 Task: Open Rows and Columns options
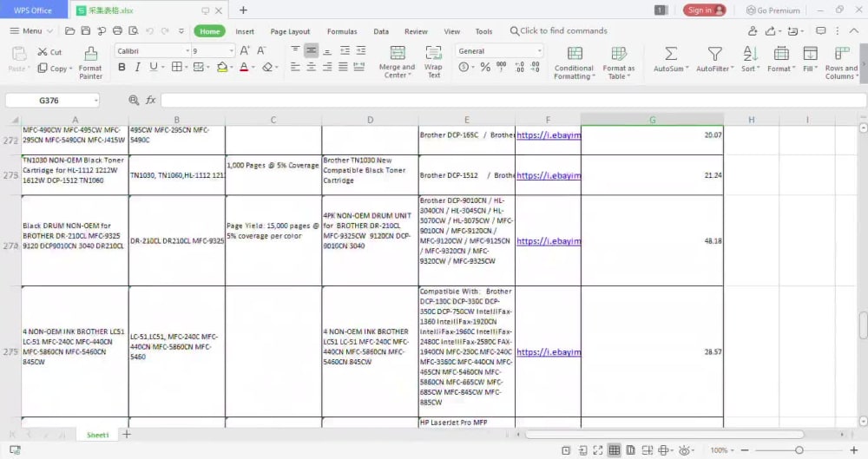click(x=841, y=62)
